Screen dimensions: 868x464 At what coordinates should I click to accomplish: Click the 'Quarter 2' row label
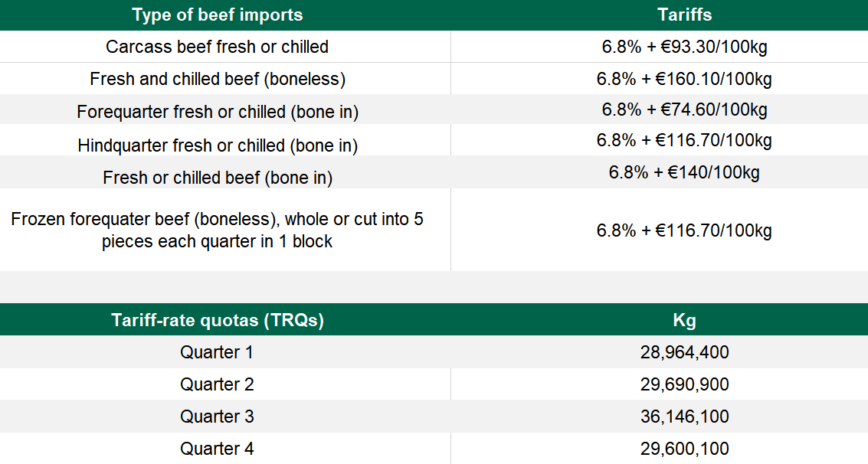217,384
